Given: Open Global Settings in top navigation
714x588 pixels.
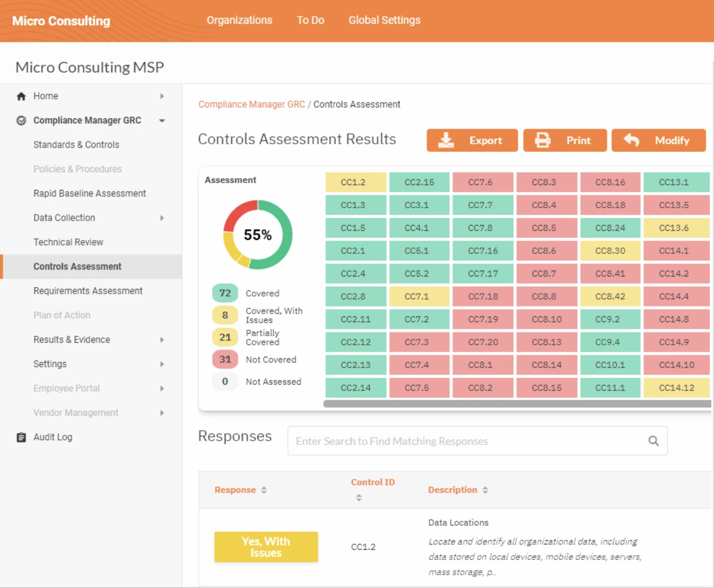Looking at the screenshot, I should coord(384,20).
